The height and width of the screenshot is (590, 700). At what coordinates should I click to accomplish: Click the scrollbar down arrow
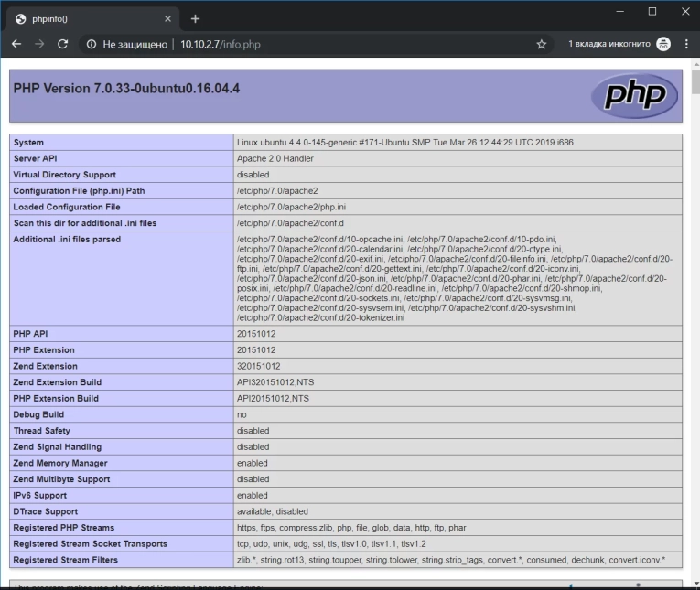coord(695,584)
